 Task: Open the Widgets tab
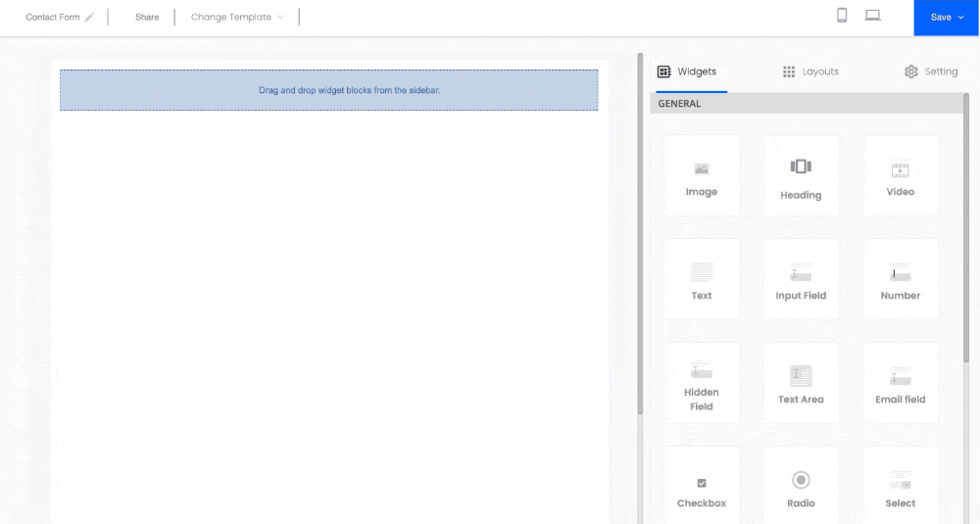[688, 71]
